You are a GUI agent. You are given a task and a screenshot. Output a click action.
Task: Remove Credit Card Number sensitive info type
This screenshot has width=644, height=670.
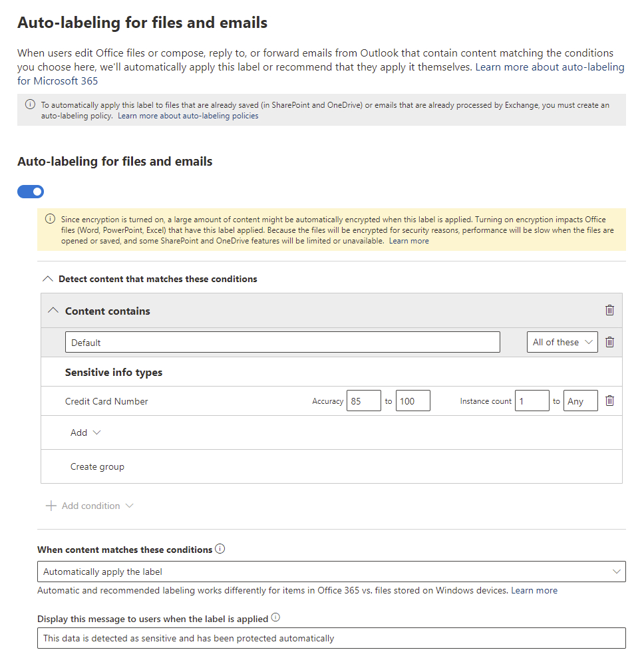(609, 401)
